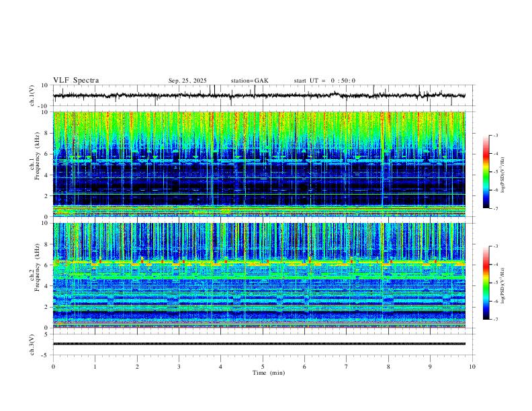Click the "6" kHz tick on ch.1 frequency axis

click(46, 154)
